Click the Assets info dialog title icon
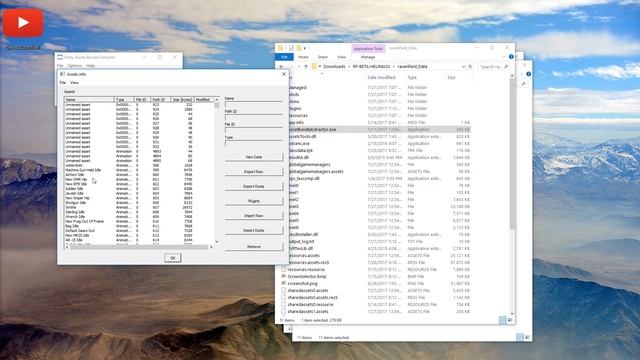The image size is (640, 360). 62,74
